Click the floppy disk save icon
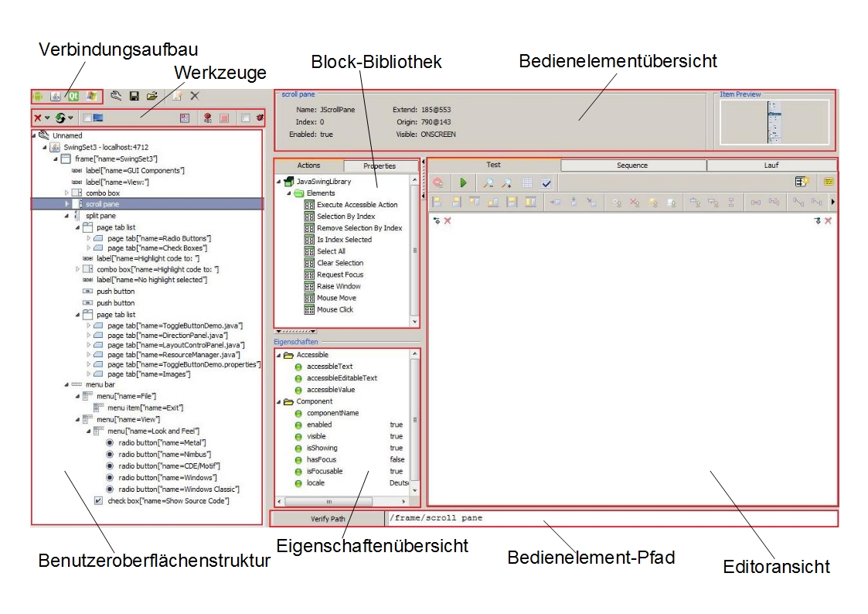Viewport: 868px width, 614px height. [x=134, y=96]
